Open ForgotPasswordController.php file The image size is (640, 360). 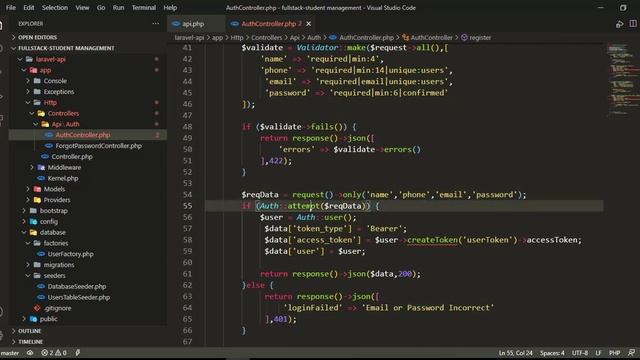[x=98, y=146]
